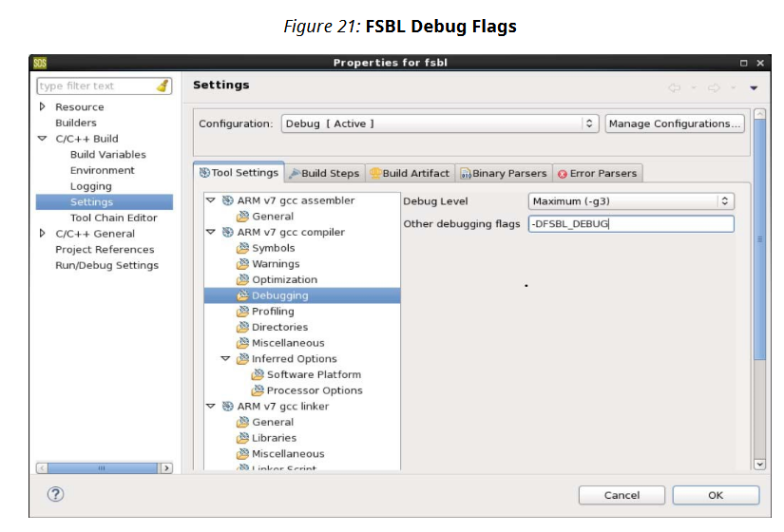Click the Optimization option icon
Screen dimensions: 784x532
coord(242,279)
